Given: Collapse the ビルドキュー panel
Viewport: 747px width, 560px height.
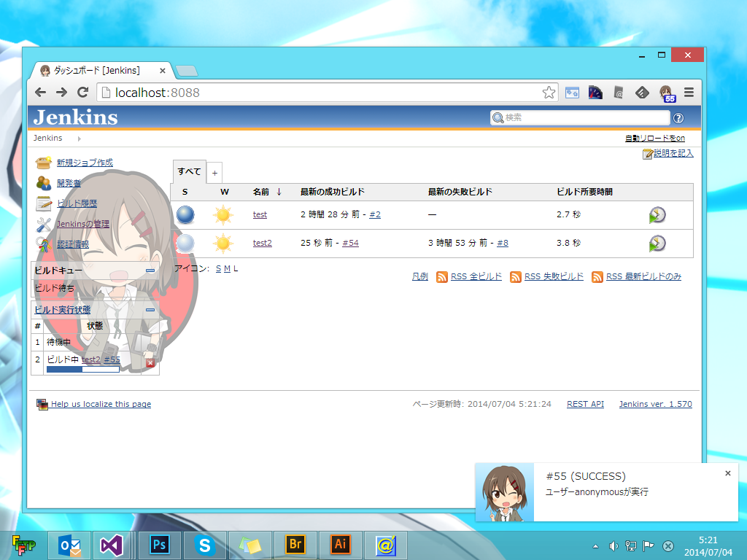Looking at the screenshot, I should 150,271.
